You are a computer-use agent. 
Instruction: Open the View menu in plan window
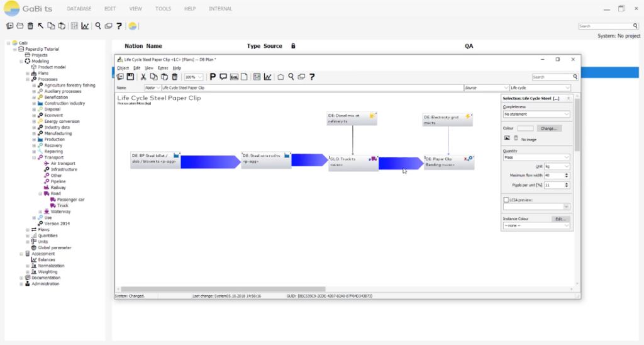point(148,68)
